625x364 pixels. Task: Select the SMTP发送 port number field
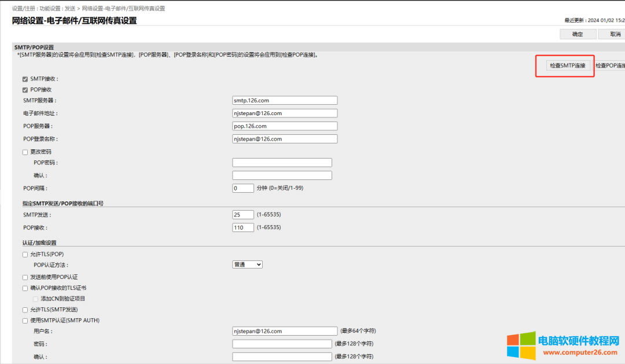(242, 215)
